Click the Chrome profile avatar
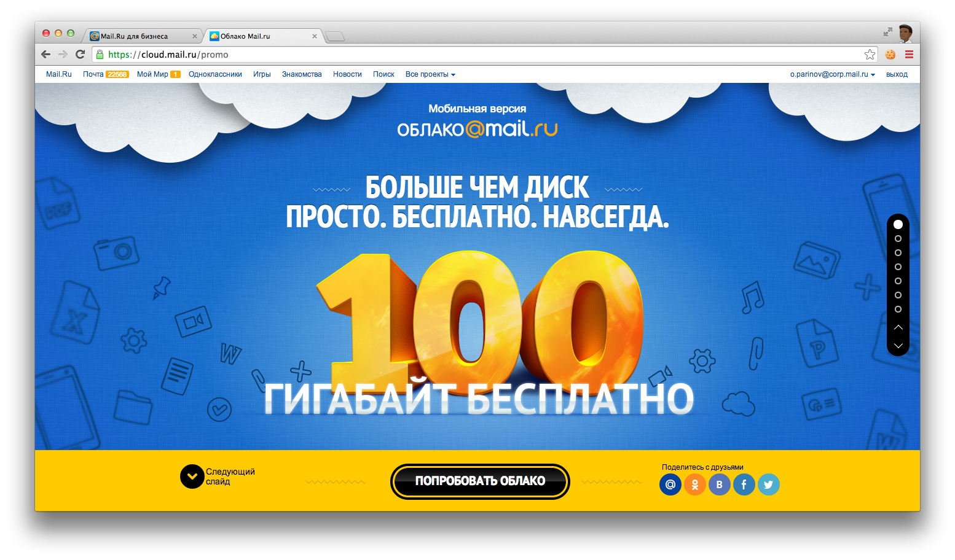 [x=905, y=33]
